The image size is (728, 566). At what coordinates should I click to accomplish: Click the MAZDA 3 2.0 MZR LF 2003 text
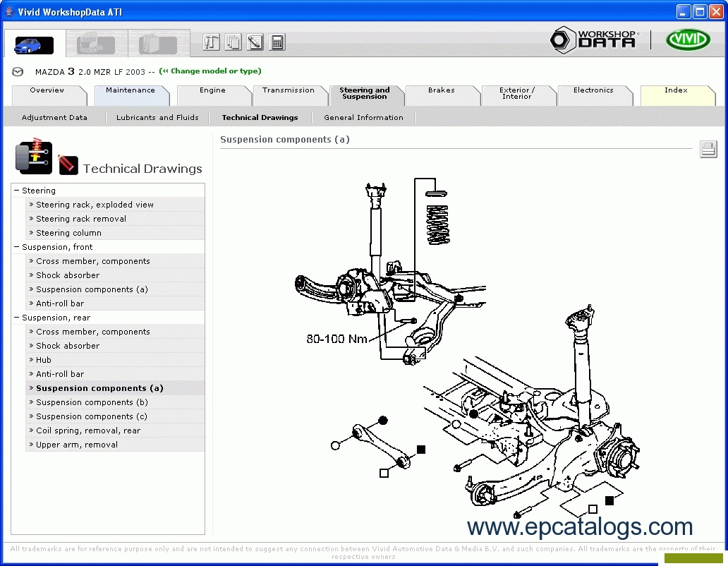(90, 71)
